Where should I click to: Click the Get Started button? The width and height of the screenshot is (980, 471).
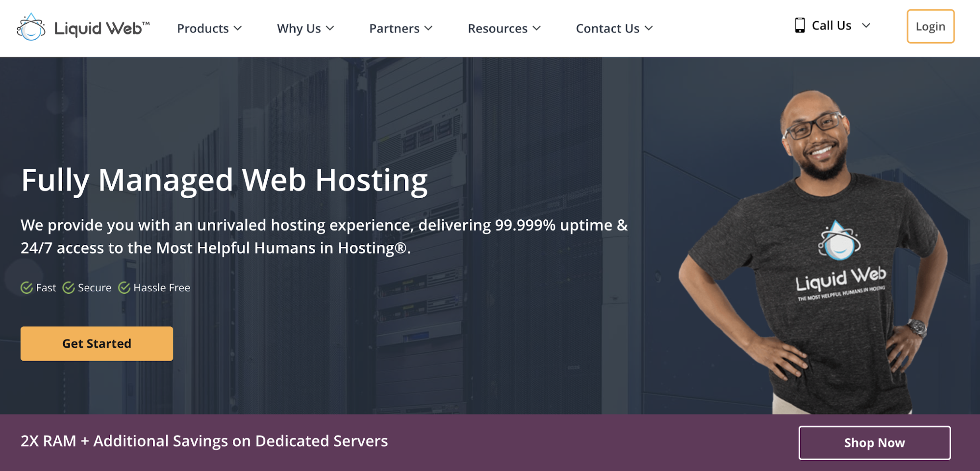pos(97,343)
